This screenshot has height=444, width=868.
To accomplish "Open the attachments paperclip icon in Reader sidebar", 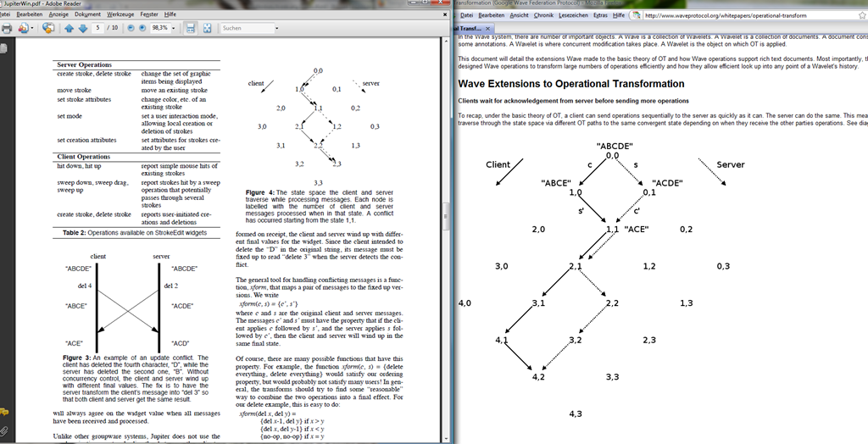I will [4, 430].
